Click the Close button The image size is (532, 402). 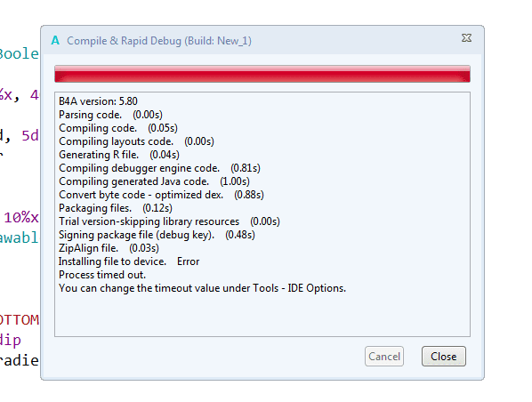click(443, 357)
